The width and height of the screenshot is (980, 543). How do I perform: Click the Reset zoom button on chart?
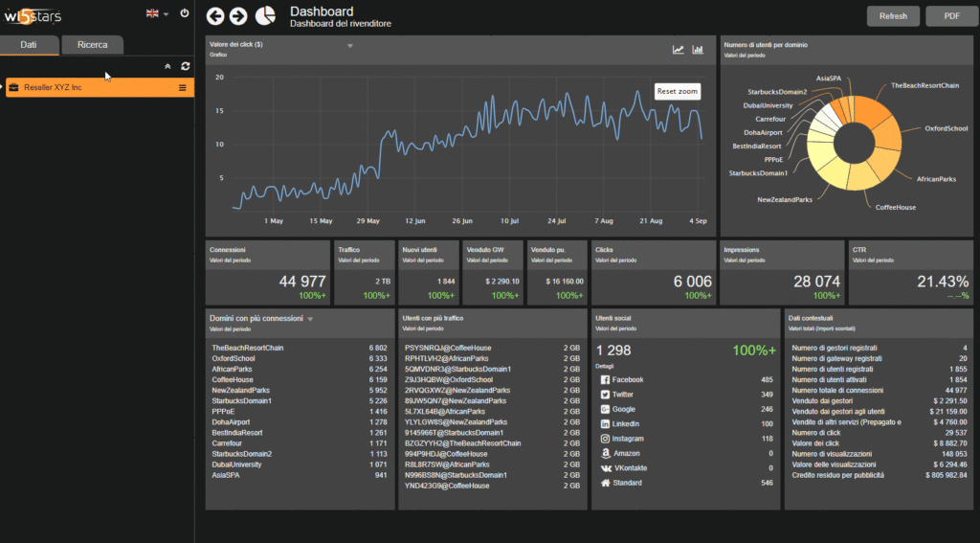click(x=678, y=91)
